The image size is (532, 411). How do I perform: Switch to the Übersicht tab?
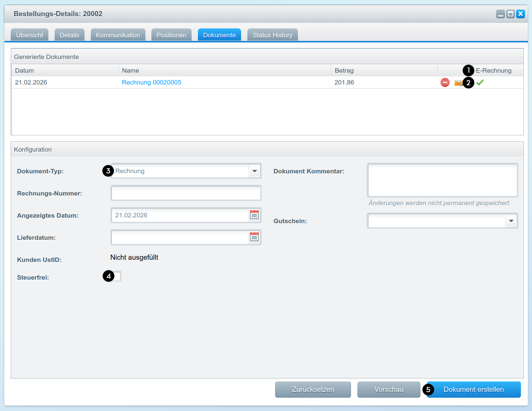click(30, 35)
